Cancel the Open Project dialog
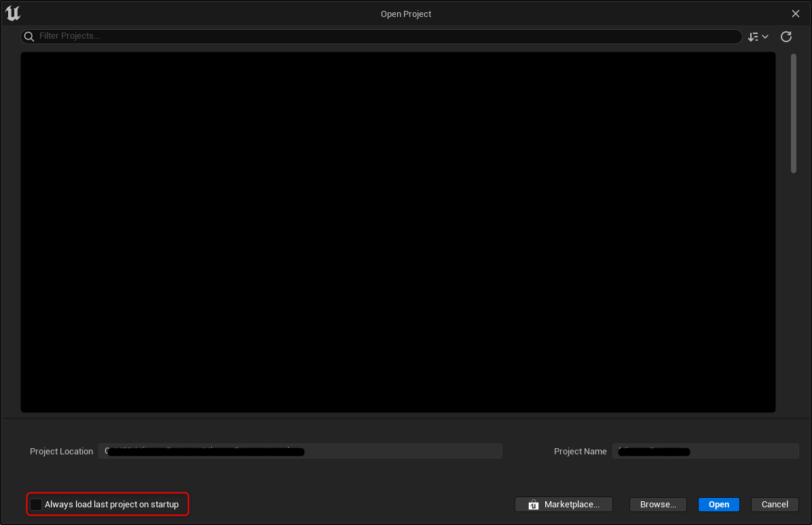Screen dimensions: 812x525 click(x=775, y=504)
